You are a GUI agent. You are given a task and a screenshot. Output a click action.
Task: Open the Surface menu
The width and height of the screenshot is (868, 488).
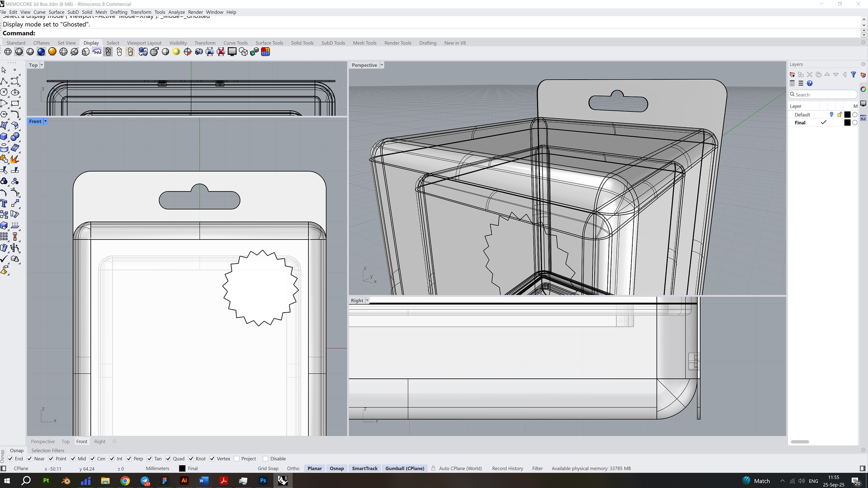tap(56, 12)
